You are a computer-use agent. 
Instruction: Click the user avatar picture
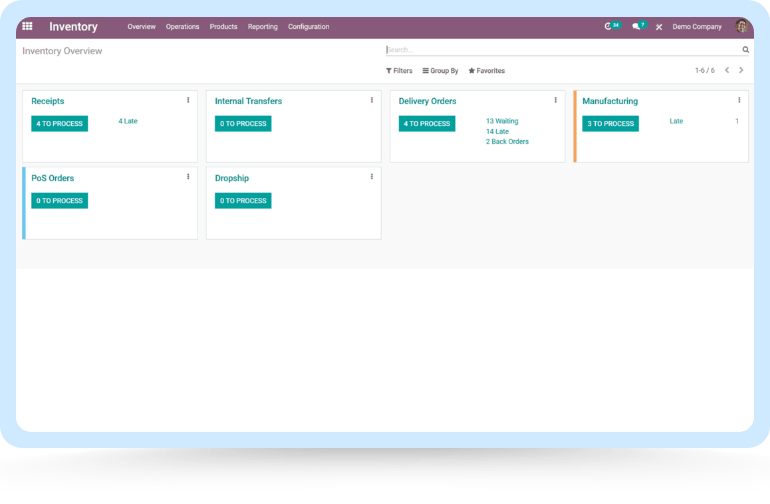click(741, 27)
